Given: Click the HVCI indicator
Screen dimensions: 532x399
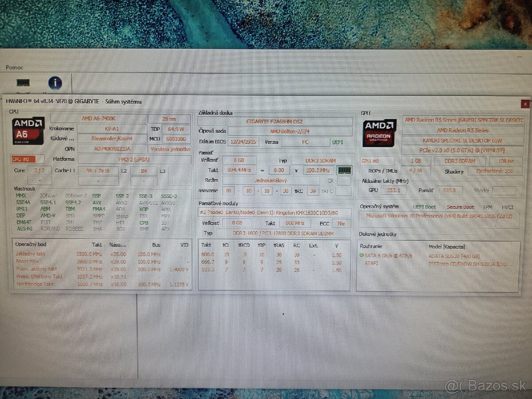Looking at the screenshot, I should pos(507,207).
